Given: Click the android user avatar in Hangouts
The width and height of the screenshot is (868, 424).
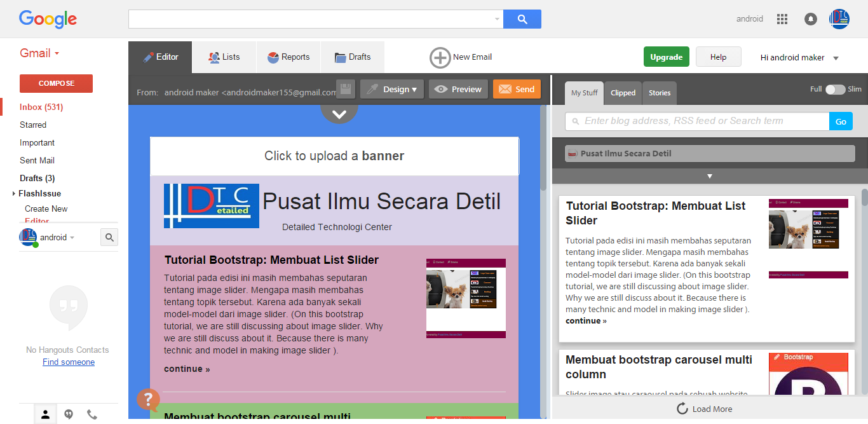Looking at the screenshot, I should pyautogui.click(x=28, y=238).
